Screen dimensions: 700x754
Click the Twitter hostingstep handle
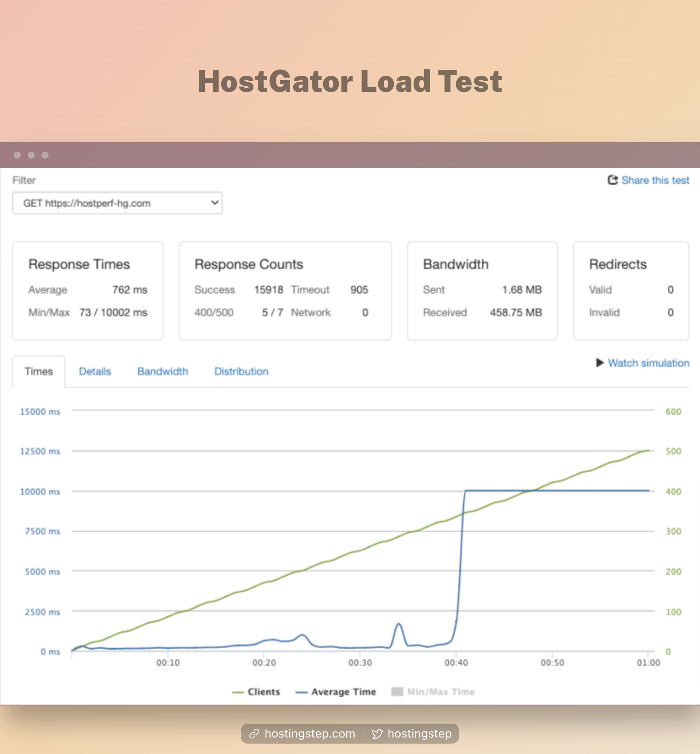412,733
